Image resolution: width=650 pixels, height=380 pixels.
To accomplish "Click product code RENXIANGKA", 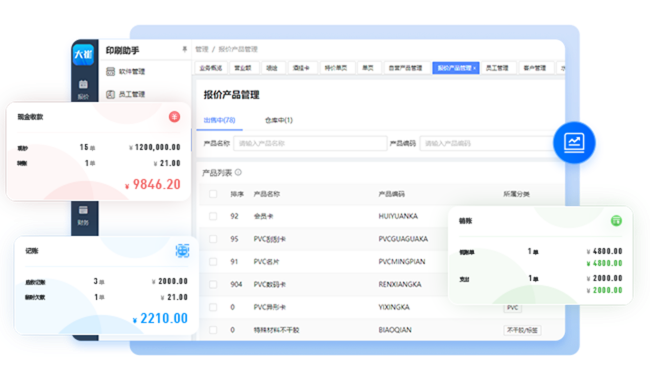I will click(400, 284).
